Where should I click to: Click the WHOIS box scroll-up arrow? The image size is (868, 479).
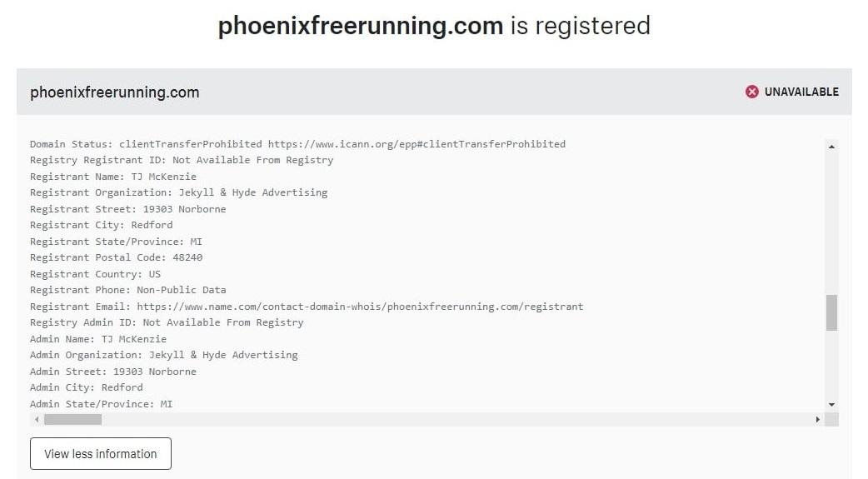(x=831, y=147)
